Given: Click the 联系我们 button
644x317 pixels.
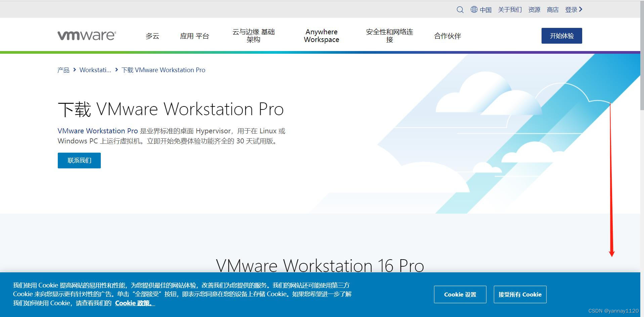Looking at the screenshot, I should [79, 161].
